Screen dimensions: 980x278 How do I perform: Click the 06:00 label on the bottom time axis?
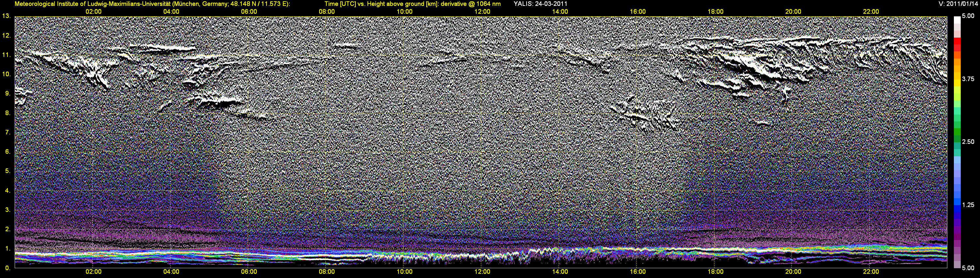coord(249,272)
